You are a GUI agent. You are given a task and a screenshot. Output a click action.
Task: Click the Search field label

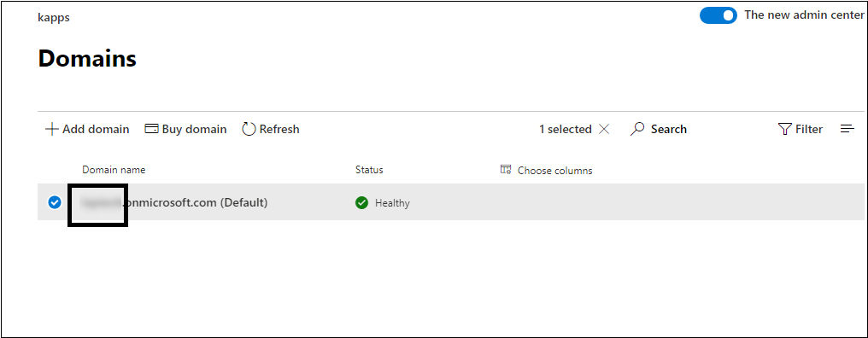coord(669,130)
